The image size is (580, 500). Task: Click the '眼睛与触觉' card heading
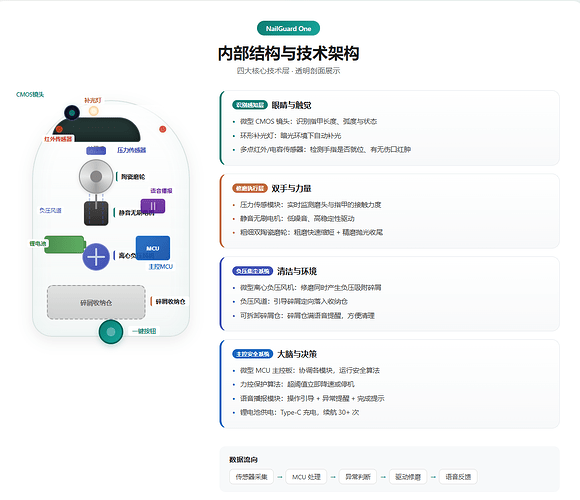291,105
